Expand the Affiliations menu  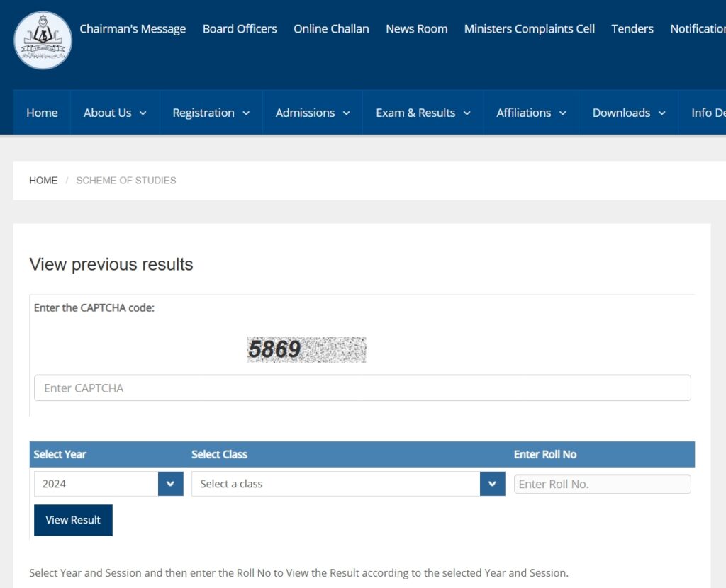531,113
